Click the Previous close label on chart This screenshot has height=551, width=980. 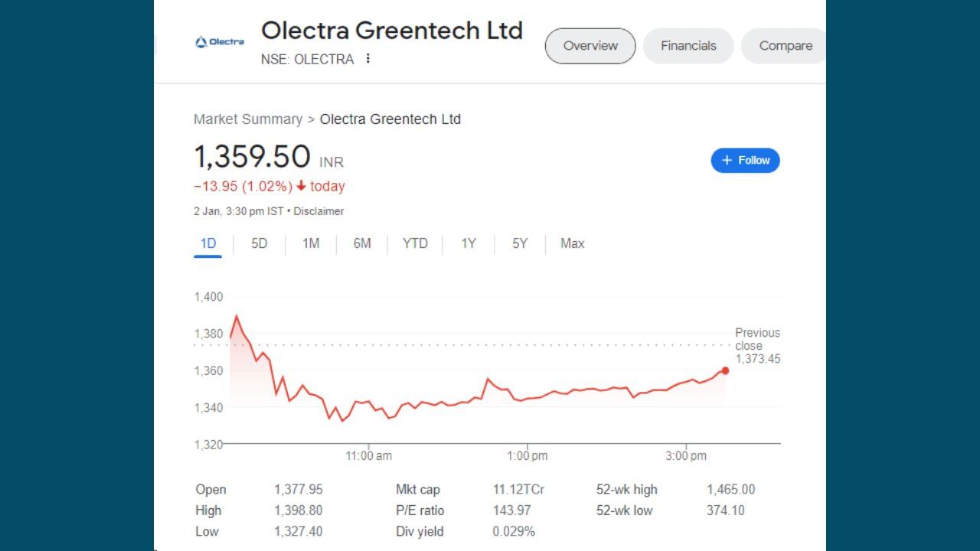click(757, 339)
